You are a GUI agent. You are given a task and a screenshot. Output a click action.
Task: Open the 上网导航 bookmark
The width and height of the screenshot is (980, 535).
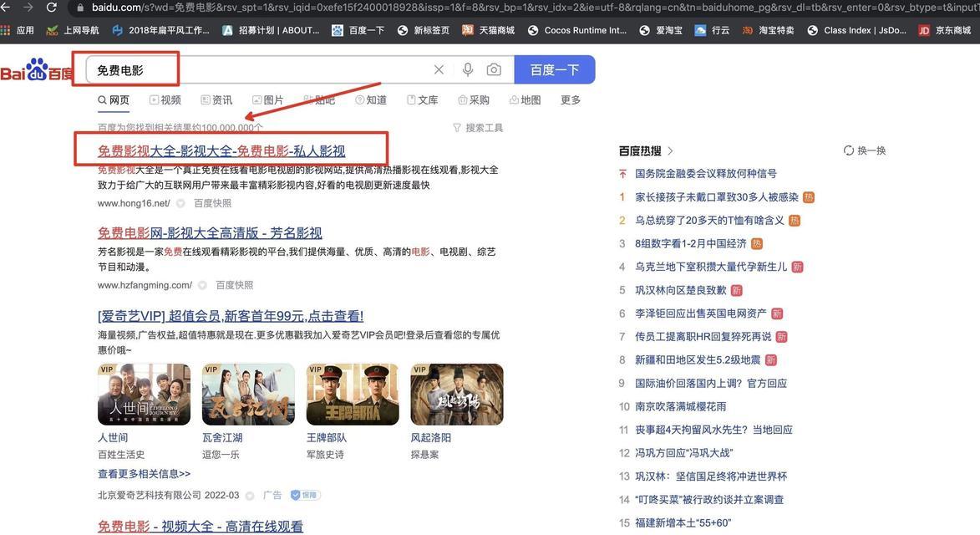[x=74, y=30]
